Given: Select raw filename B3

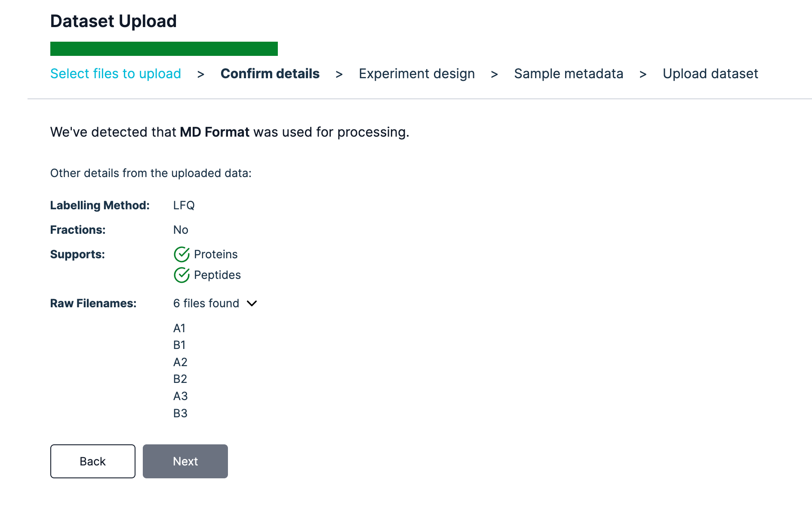Looking at the screenshot, I should [180, 413].
